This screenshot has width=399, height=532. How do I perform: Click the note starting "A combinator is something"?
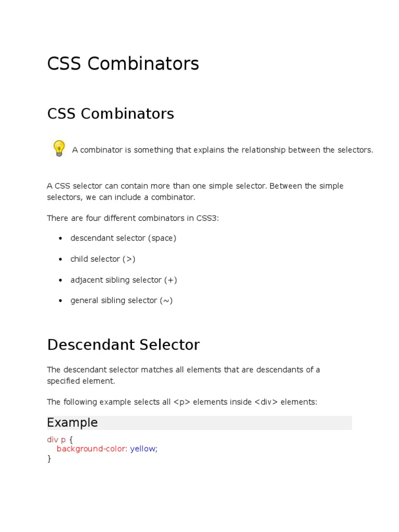[x=222, y=150]
